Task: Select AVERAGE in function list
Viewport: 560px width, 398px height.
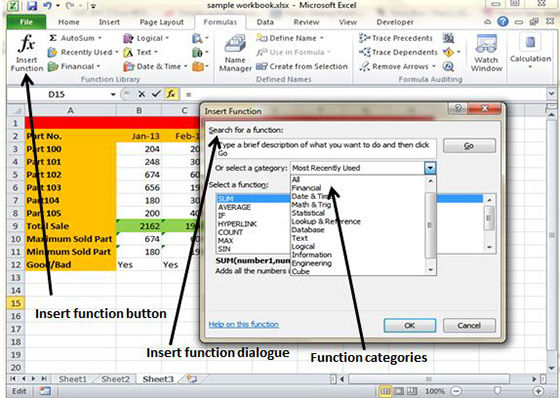Action: 234,207
